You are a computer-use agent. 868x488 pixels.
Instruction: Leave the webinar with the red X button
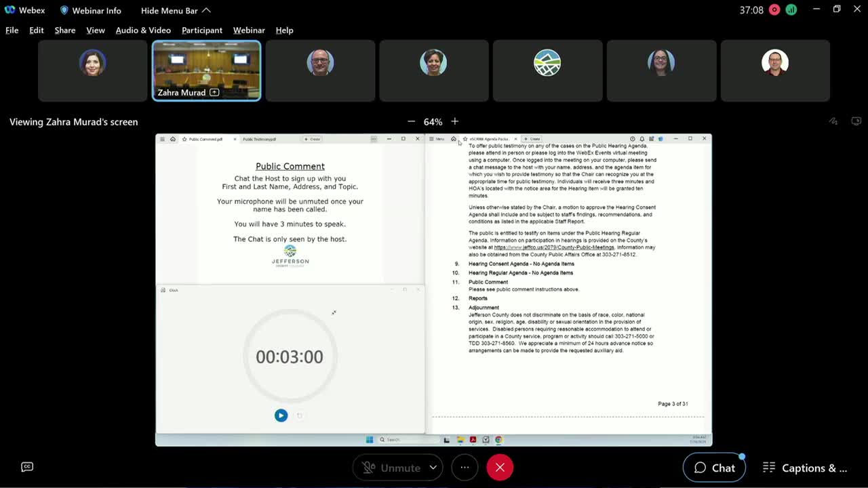coord(500,468)
